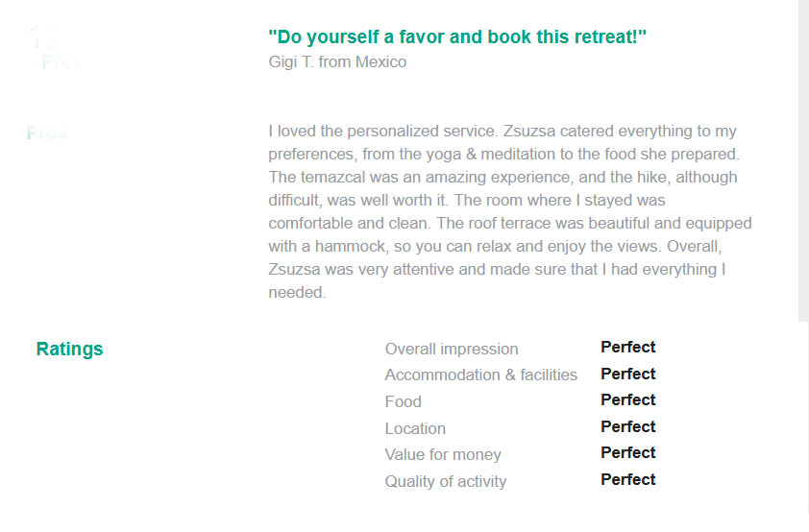Screen dimensions: 809x532
Task: Select the Overall impression rating label
Action: click(452, 349)
